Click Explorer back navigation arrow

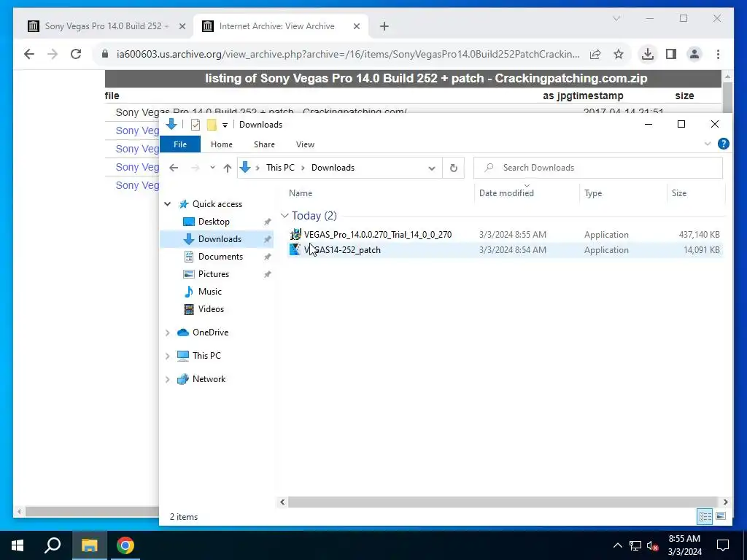(x=174, y=168)
